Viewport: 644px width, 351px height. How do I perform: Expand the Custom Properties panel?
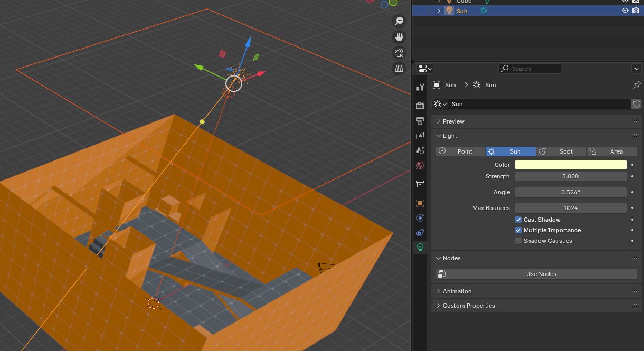tap(468, 306)
